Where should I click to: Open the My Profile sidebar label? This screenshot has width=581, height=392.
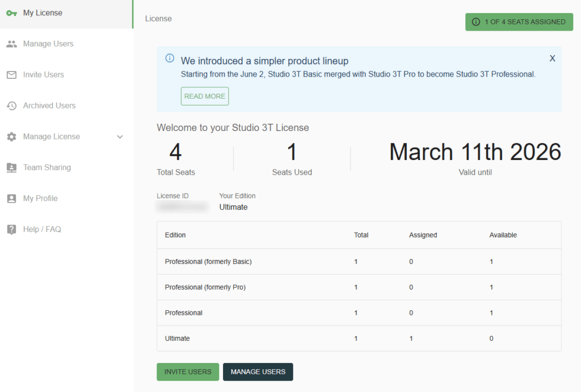tap(40, 199)
